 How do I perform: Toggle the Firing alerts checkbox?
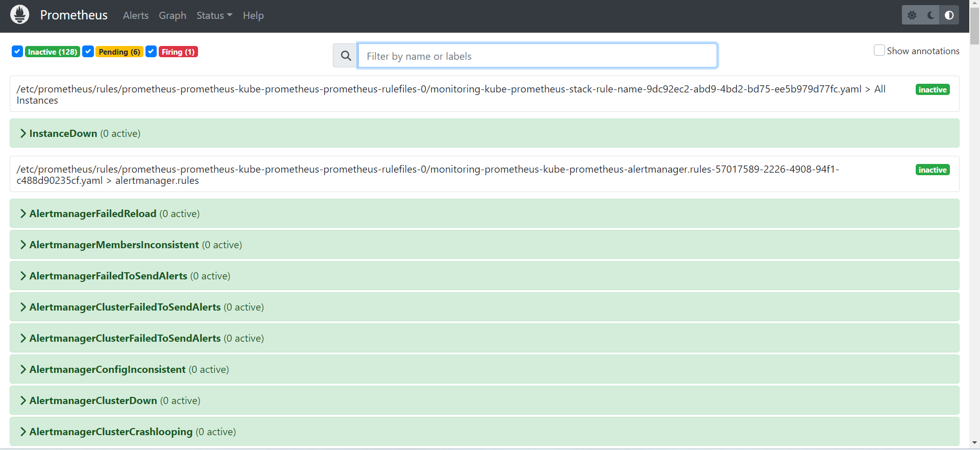(151, 52)
